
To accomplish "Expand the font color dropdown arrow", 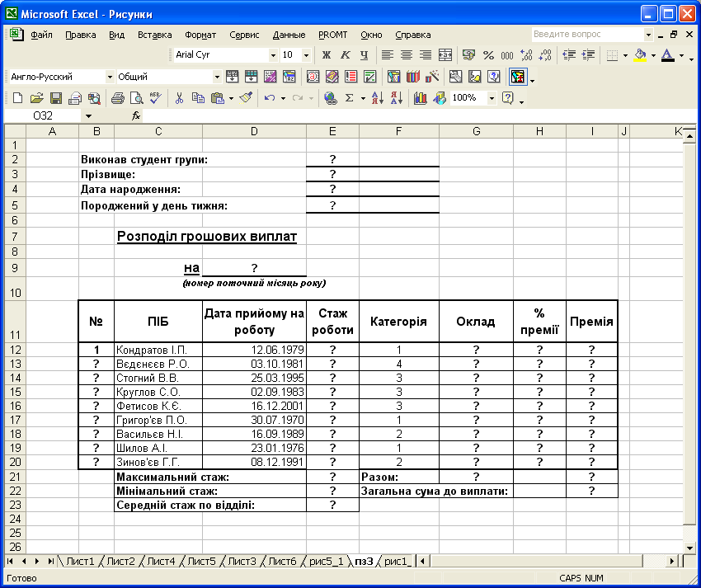I will pyautogui.click(x=681, y=55).
